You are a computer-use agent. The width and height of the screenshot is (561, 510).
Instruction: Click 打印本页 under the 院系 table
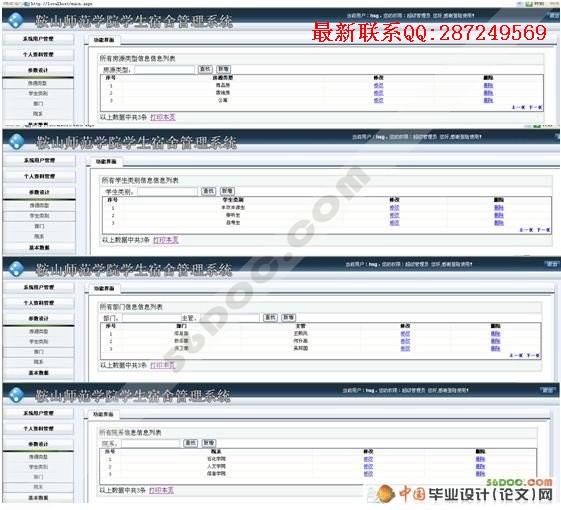(x=161, y=490)
